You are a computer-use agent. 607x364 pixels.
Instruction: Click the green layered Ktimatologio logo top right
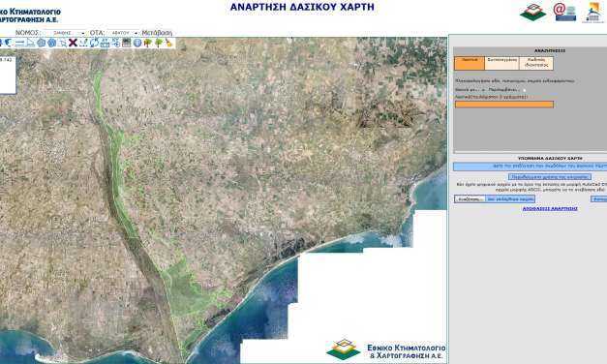pos(533,13)
